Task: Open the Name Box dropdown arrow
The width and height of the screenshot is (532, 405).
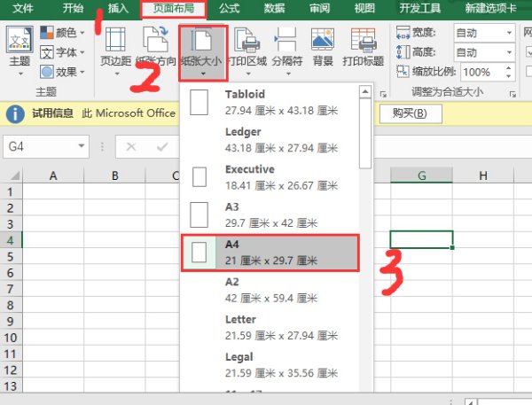Action: [x=82, y=146]
